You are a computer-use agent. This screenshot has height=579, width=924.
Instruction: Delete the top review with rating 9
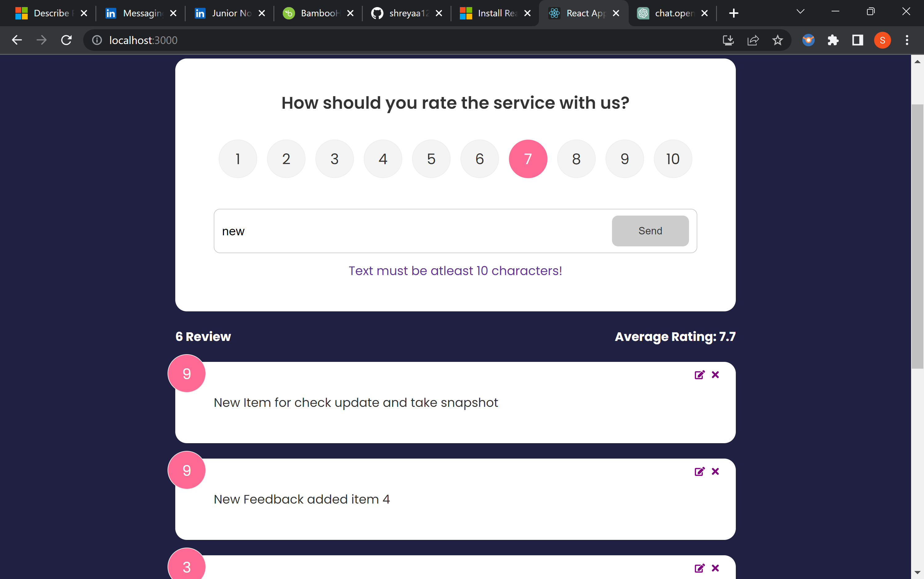pos(715,375)
